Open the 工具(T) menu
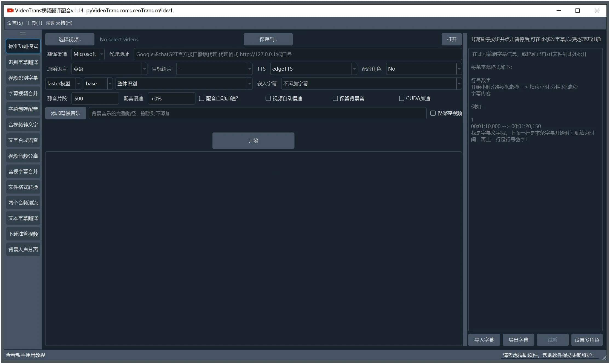The width and height of the screenshot is (610, 364). pyautogui.click(x=34, y=23)
